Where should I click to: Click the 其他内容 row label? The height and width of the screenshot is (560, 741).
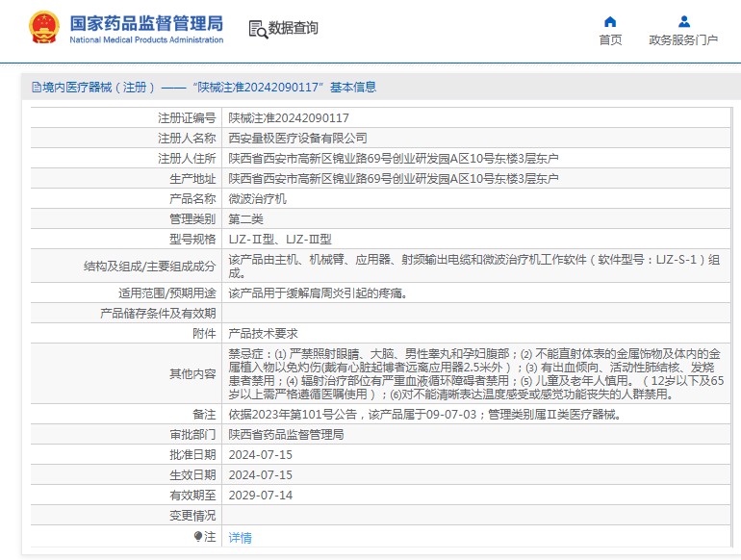pyautogui.click(x=192, y=373)
